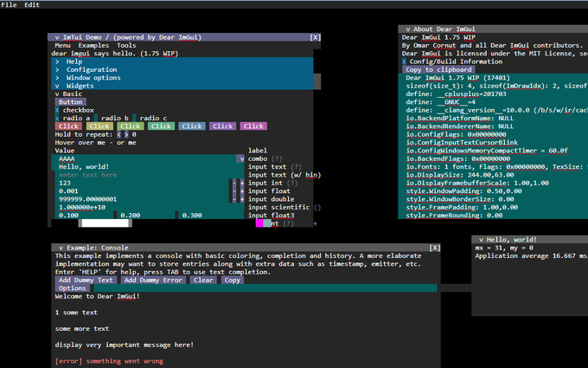
Task: Click the left arrow beside 'Hold to repeat'
Action: (118, 134)
